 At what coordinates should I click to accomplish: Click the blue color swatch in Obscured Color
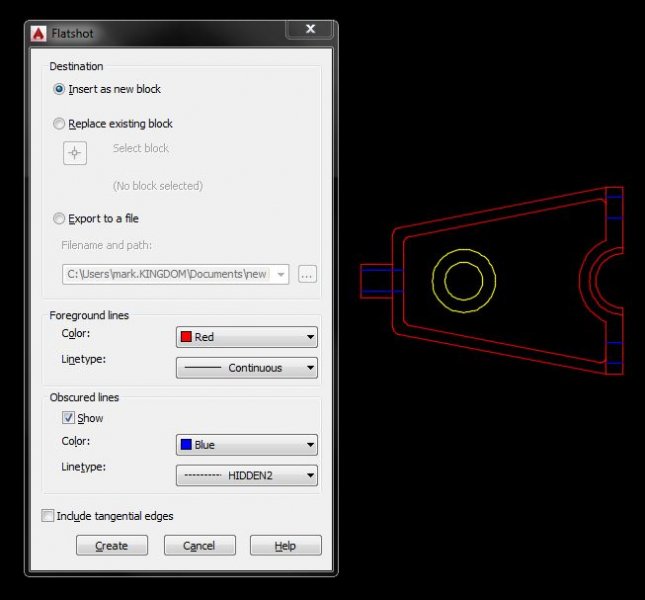click(x=186, y=445)
